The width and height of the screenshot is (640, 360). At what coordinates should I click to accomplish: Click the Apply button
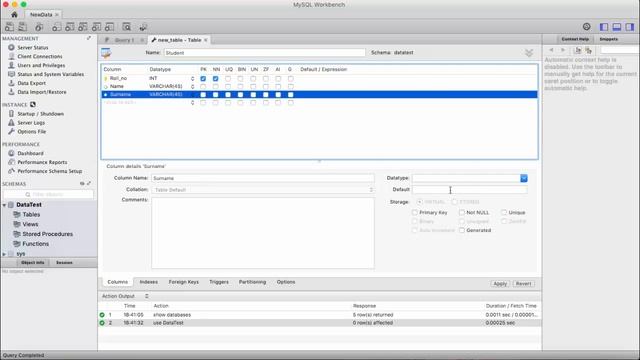coord(500,284)
